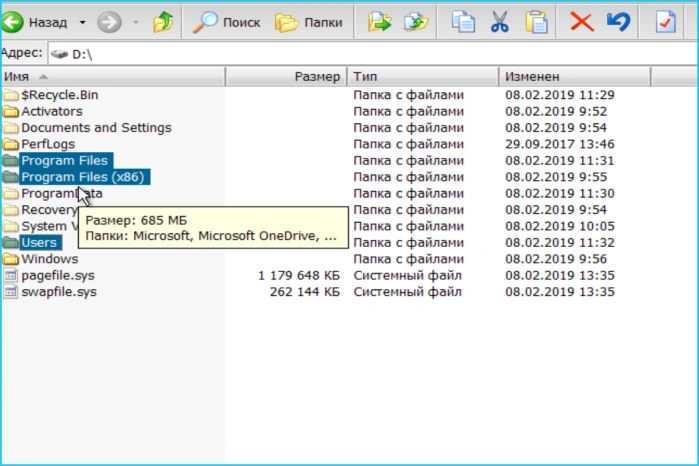699x466 pixels.
Task: Delete selection with red X icon
Action: click(x=582, y=22)
